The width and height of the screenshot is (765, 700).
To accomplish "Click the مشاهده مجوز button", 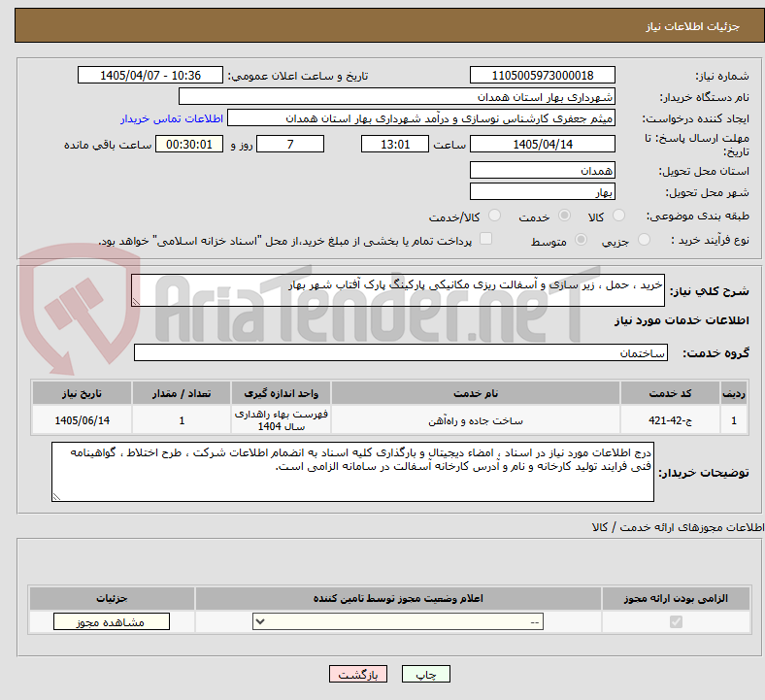I will [112, 622].
